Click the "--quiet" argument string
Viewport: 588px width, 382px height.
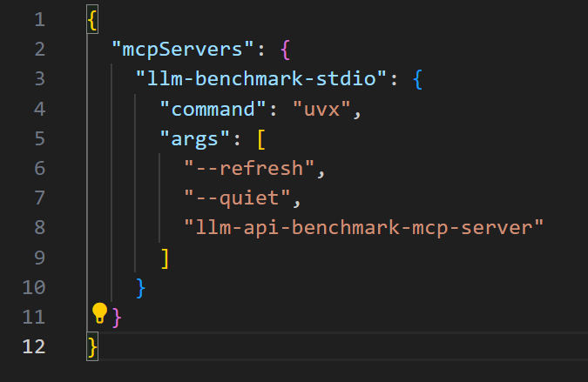(x=237, y=198)
